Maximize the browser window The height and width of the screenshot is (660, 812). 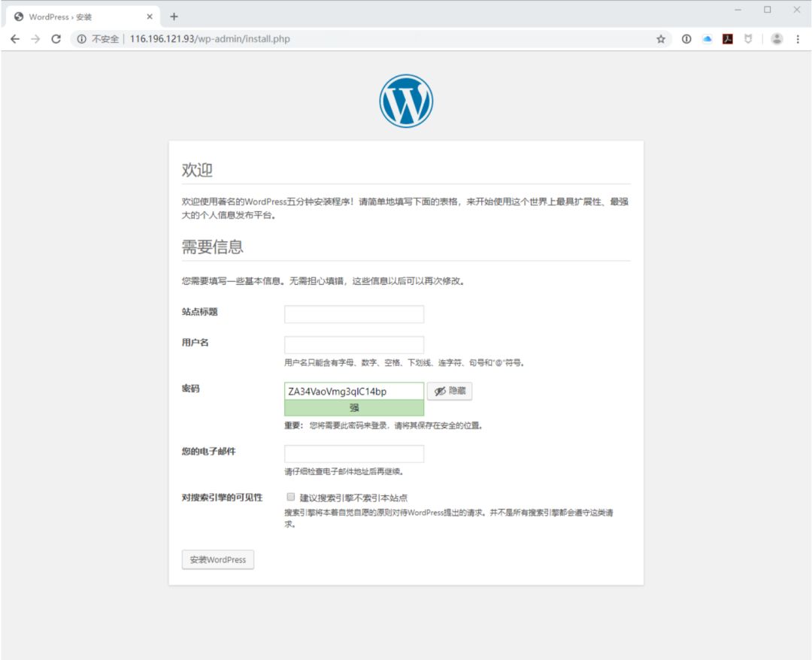[x=768, y=10]
